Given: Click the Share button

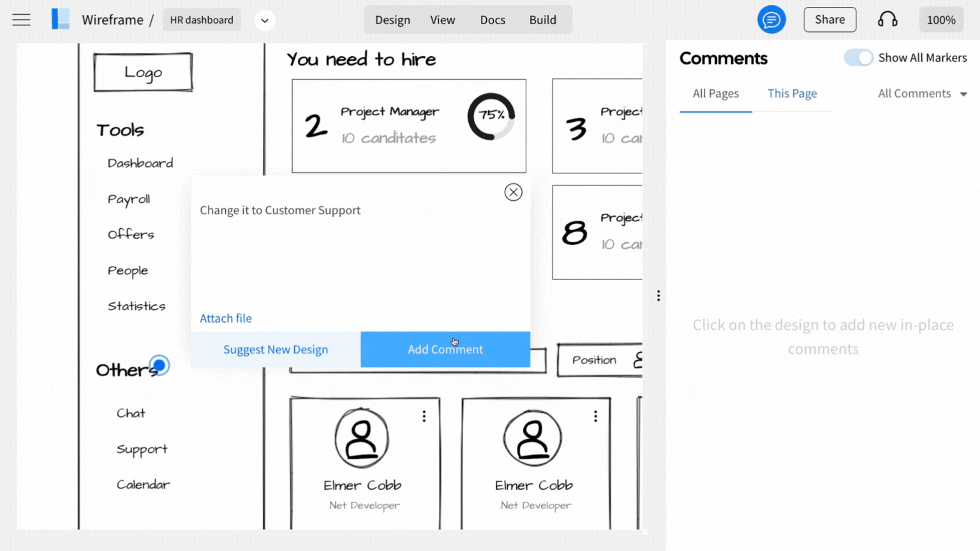Looking at the screenshot, I should (x=829, y=20).
